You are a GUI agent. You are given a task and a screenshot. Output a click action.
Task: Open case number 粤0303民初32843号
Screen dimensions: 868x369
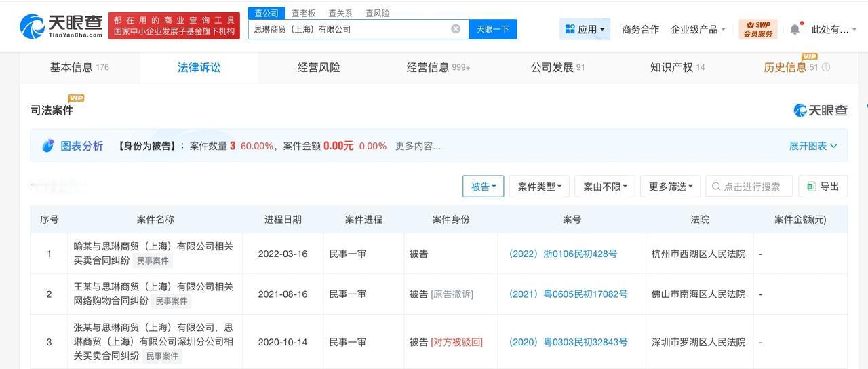click(568, 342)
